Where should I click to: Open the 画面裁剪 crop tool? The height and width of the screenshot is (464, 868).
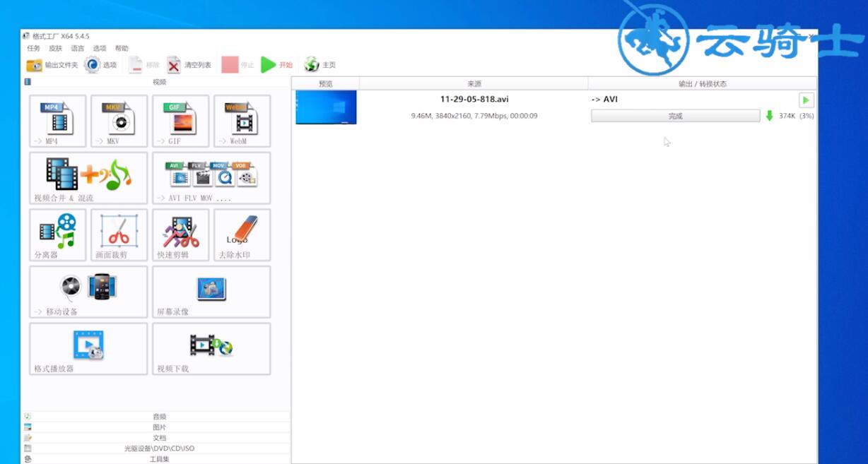pyautogui.click(x=119, y=235)
